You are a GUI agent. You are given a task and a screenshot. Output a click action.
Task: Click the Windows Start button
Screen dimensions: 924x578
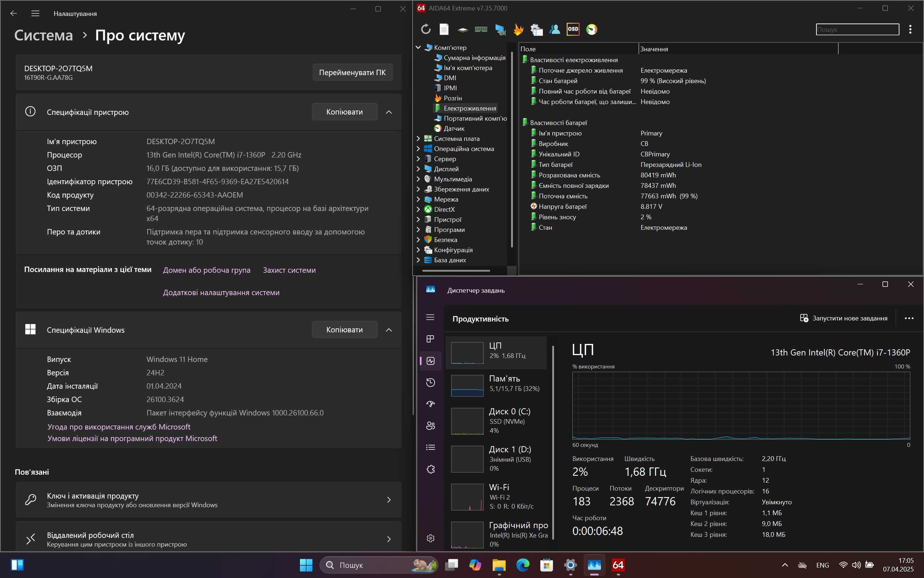(x=306, y=565)
